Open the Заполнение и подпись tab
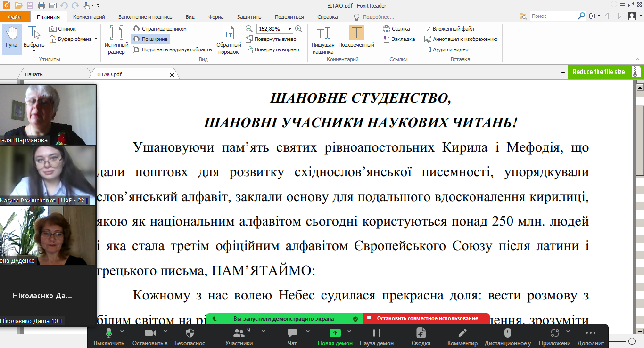The height and width of the screenshot is (348, 644). 145,17
